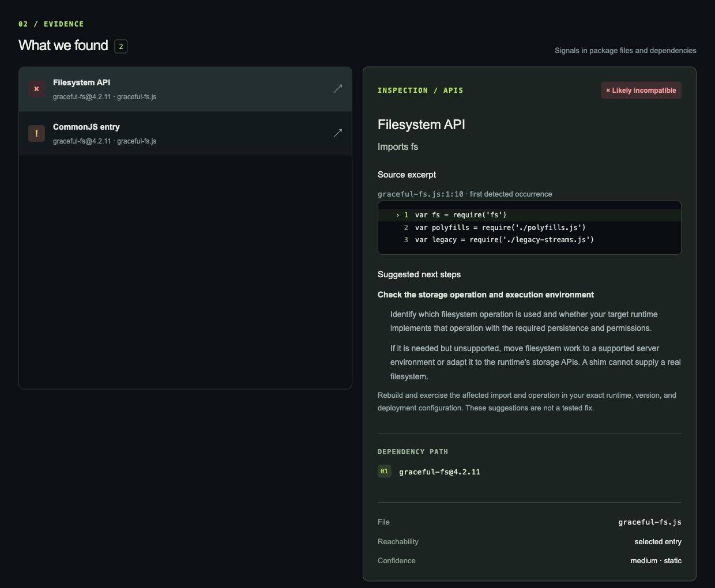The width and height of the screenshot is (715, 588).
Task: Click the 'DEPENDENCY PATH' section label
Action: 413,452
